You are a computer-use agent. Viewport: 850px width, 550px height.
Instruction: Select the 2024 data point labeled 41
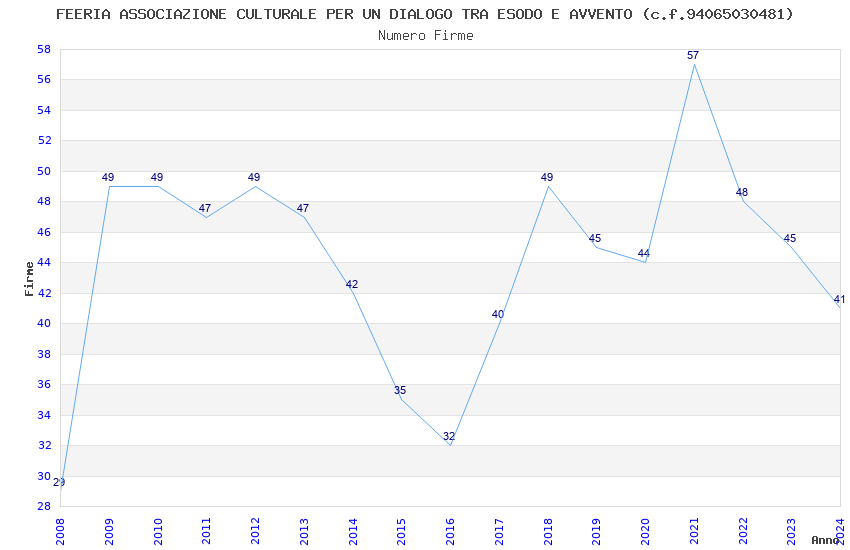(839, 299)
